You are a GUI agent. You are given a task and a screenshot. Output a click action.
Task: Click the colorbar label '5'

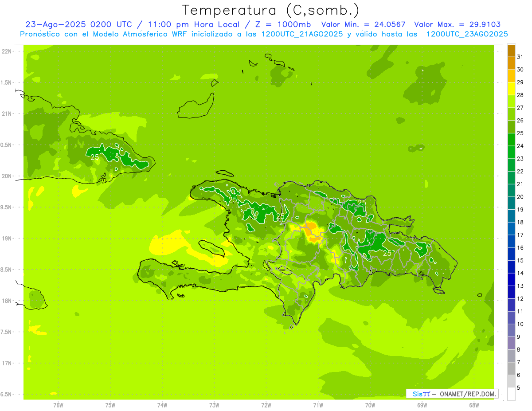(519, 388)
